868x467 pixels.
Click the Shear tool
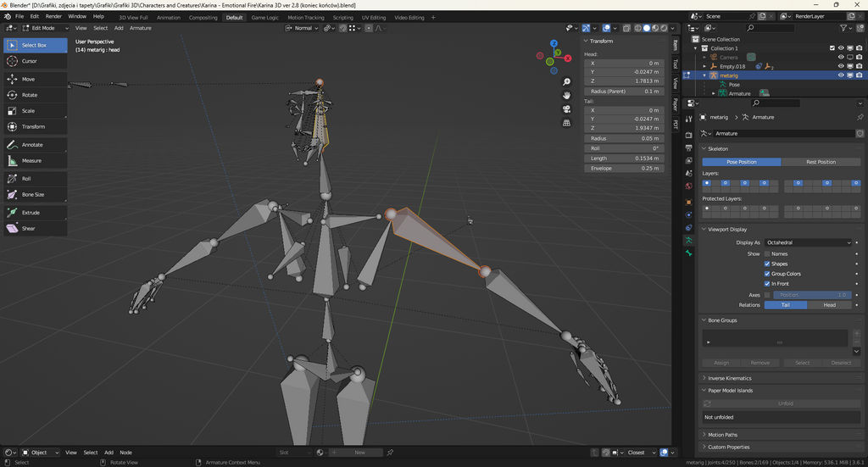(x=28, y=229)
